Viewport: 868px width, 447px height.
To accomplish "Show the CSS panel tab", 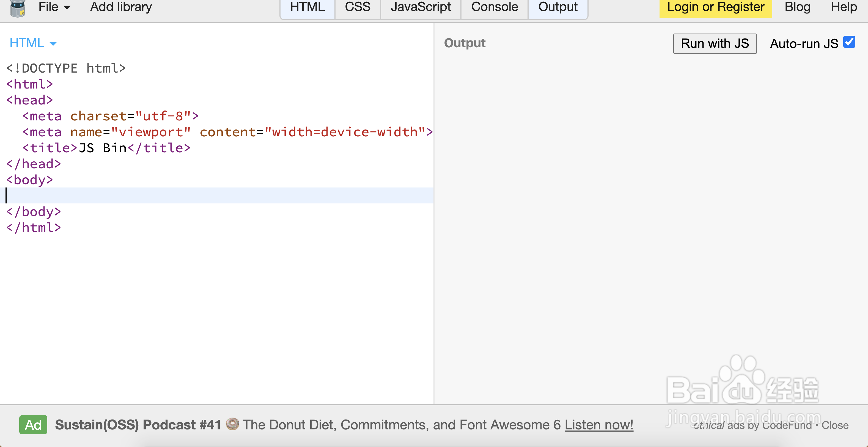I will [x=358, y=7].
